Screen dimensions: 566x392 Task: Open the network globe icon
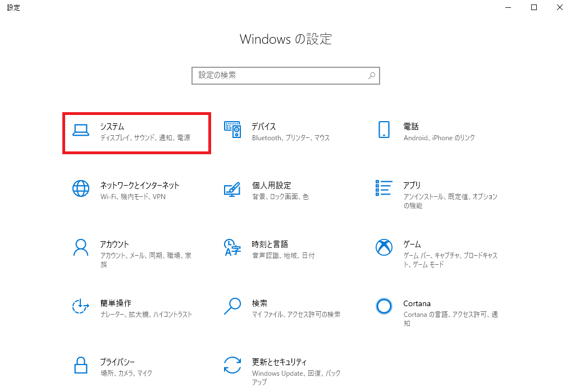tap(81, 188)
